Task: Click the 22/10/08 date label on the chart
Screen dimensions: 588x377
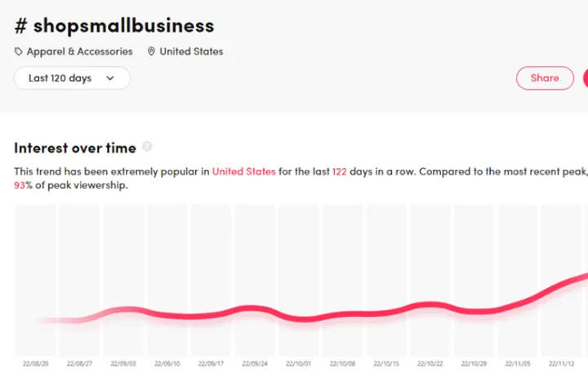Action: coord(343,365)
